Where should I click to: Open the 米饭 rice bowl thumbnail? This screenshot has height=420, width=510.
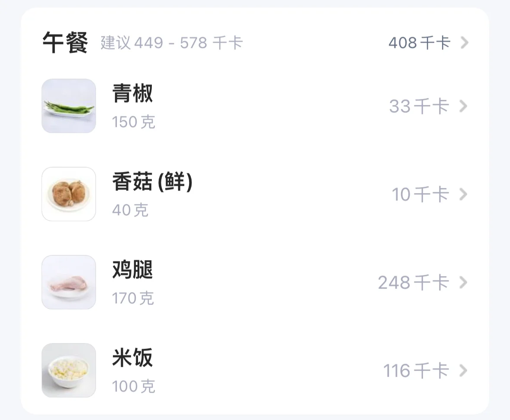click(x=69, y=370)
